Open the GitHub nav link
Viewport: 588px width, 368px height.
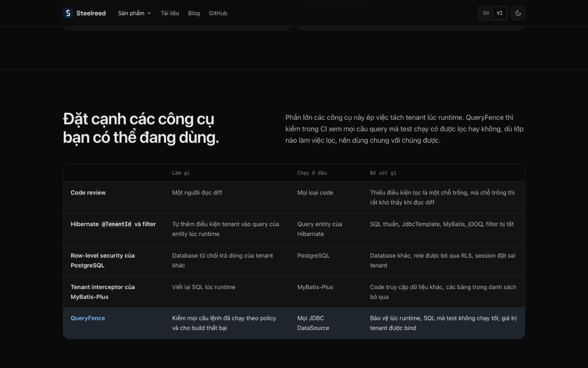pyautogui.click(x=218, y=13)
